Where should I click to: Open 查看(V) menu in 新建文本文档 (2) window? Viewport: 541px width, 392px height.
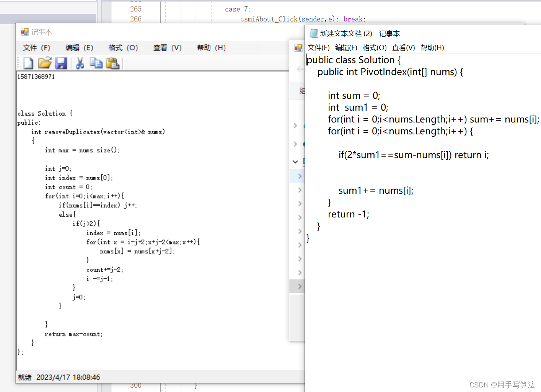tap(404, 47)
